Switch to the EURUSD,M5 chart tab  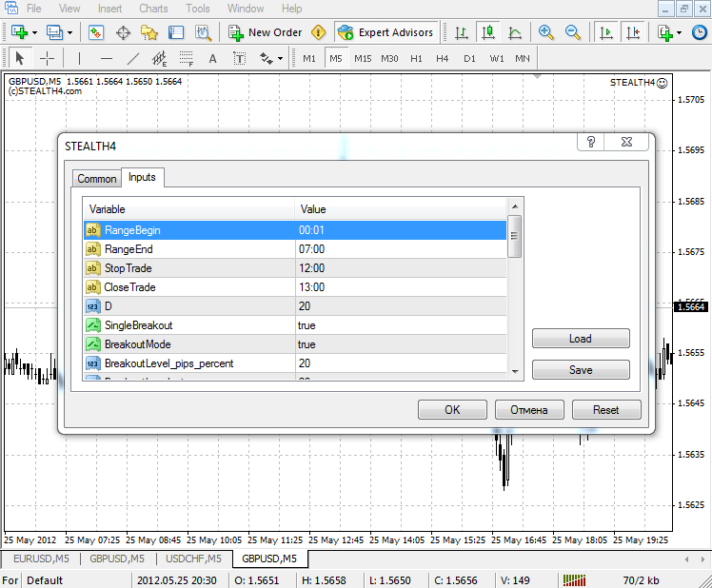[x=41, y=559]
